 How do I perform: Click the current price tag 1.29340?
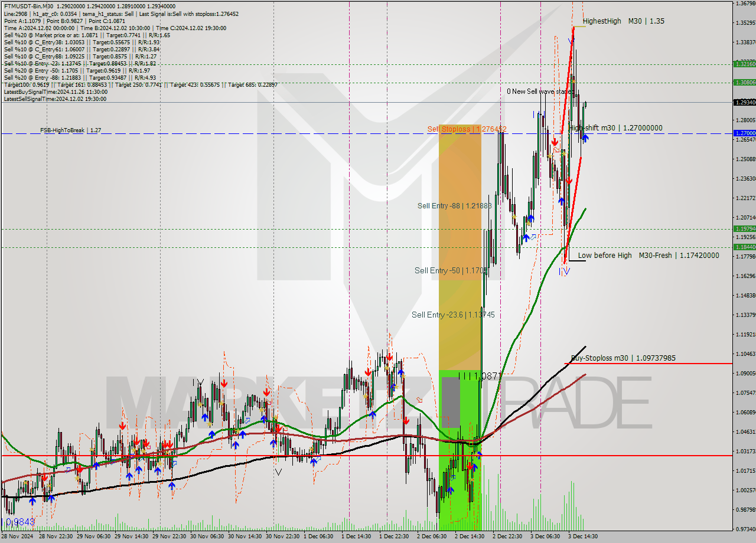click(x=744, y=102)
